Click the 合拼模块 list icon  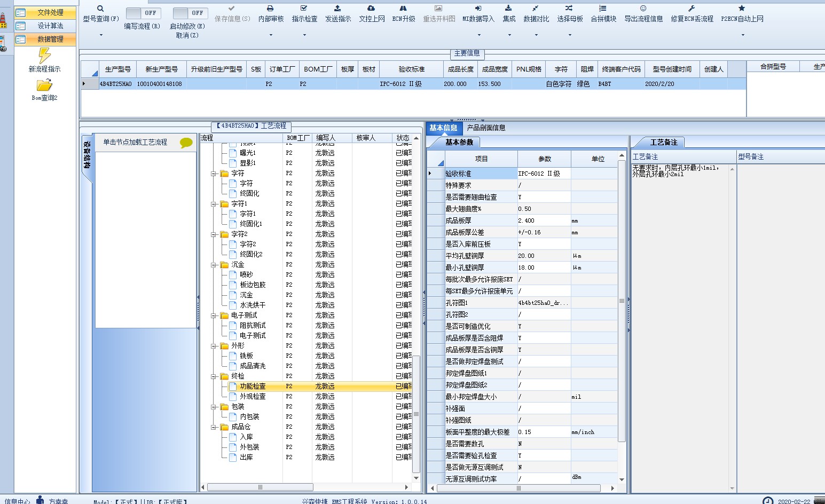pos(603,9)
